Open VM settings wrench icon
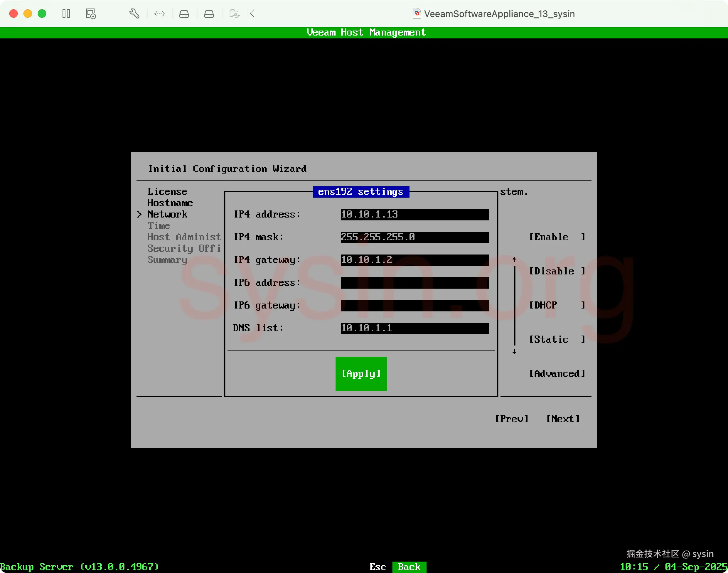This screenshot has width=728, height=573. point(134,14)
